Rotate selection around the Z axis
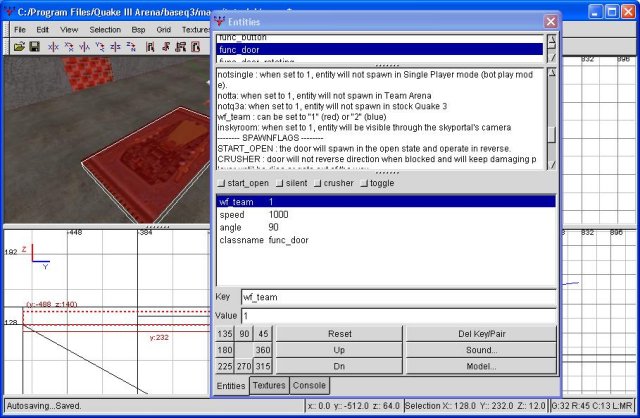Screen dimensions: 640x418 click(x=131, y=47)
